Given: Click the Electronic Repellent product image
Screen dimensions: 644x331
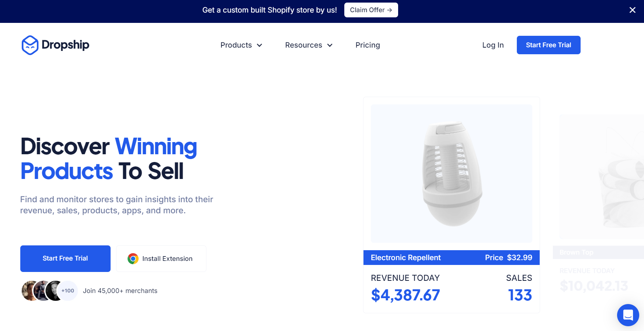Looking at the screenshot, I should coord(452,173).
